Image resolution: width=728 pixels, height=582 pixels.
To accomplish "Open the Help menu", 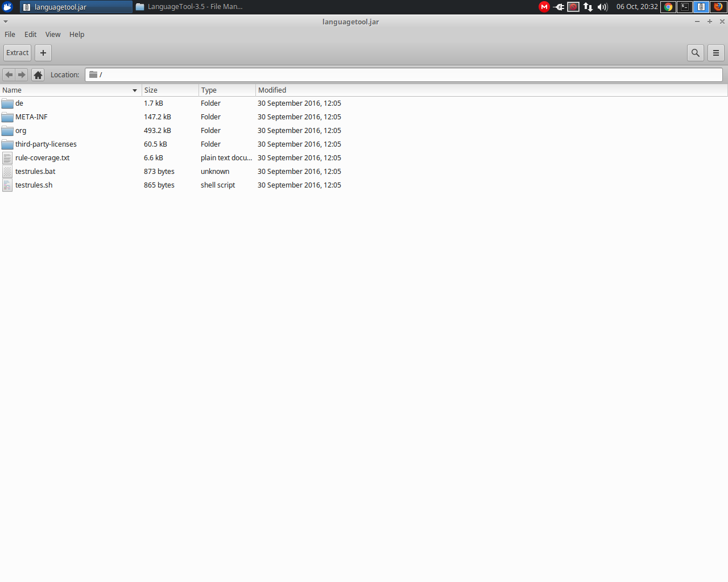I will 77,35.
